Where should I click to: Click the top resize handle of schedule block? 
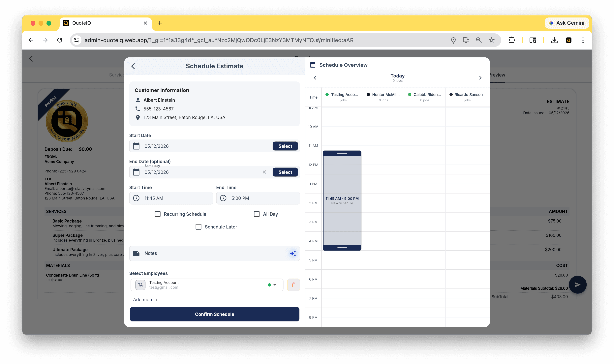[x=342, y=154]
